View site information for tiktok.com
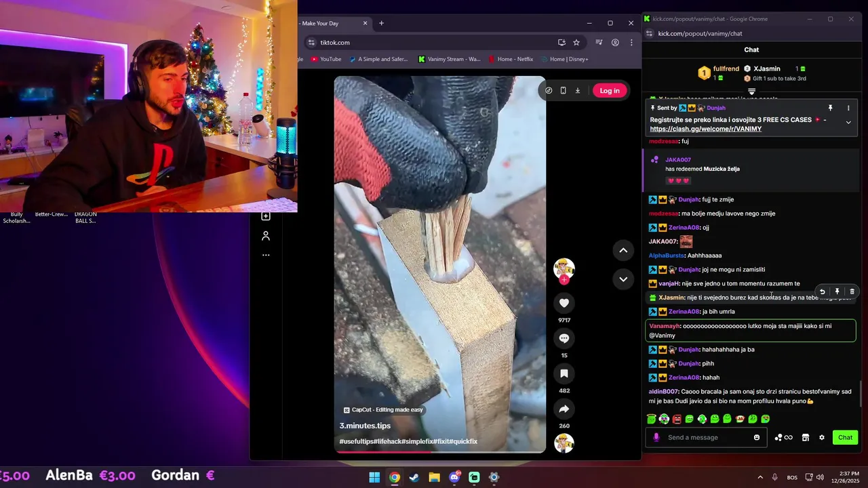The width and height of the screenshot is (868, 488). tap(312, 43)
